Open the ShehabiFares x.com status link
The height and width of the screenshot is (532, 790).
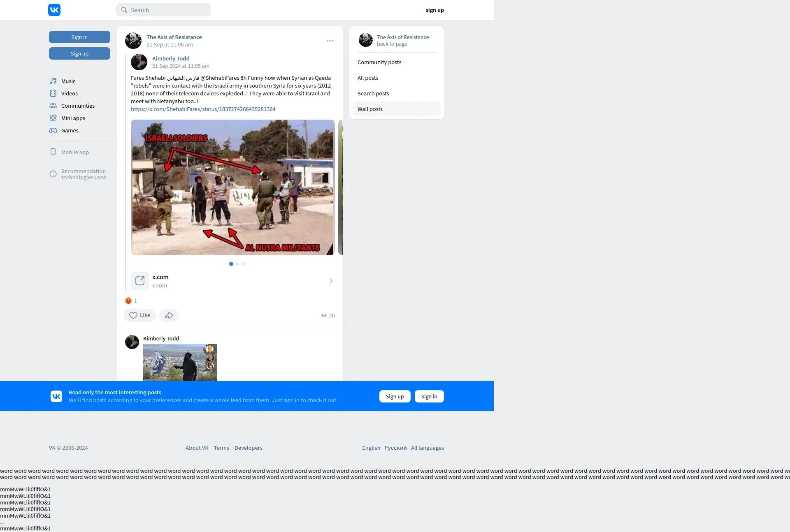tap(203, 109)
